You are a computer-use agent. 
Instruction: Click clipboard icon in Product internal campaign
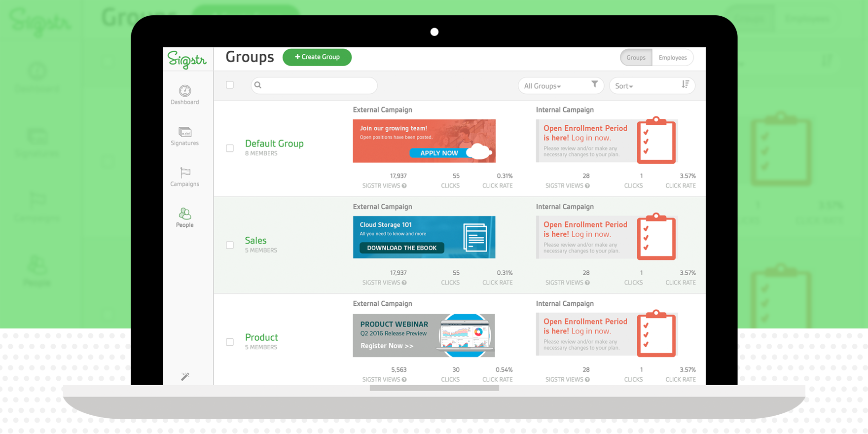656,333
